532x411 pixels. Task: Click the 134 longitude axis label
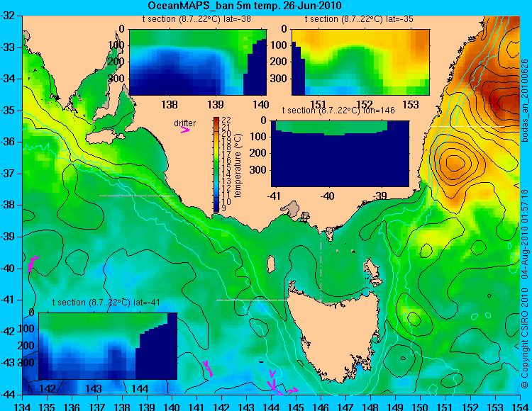[x=23, y=407]
